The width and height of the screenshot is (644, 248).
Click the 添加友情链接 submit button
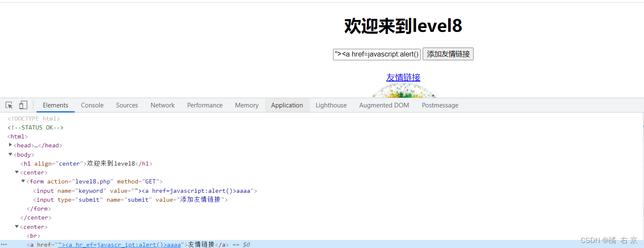(448, 54)
